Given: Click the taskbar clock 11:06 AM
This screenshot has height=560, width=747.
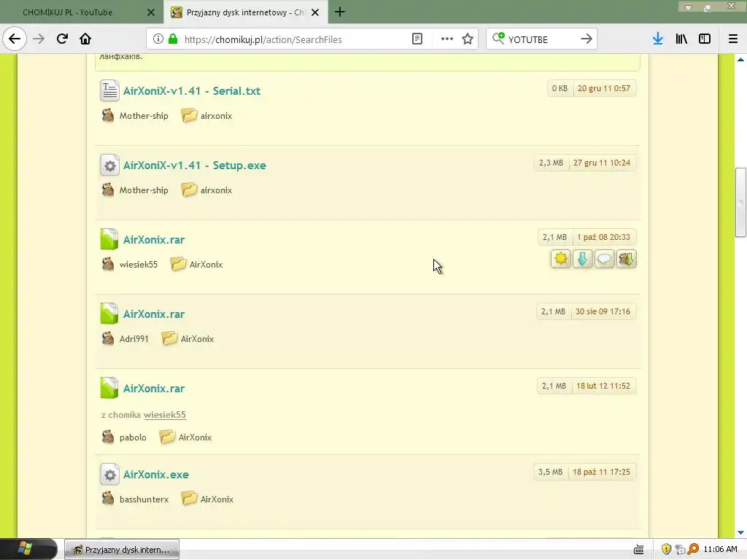Looking at the screenshot, I should click(x=720, y=549).
